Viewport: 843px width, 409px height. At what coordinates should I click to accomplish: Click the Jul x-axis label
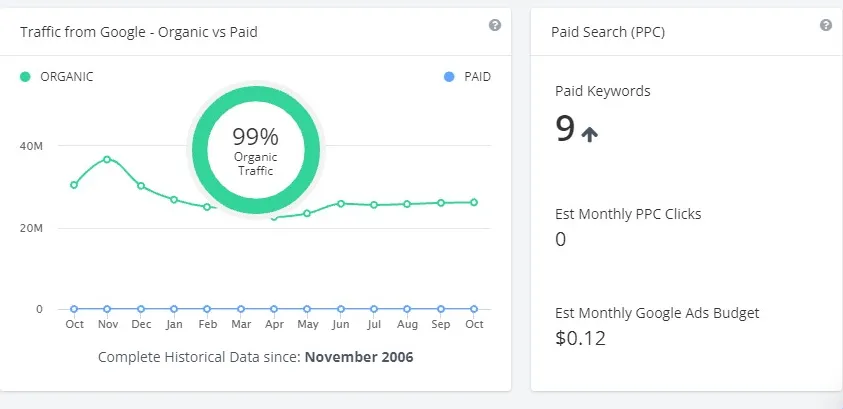[x=374, y=325]
